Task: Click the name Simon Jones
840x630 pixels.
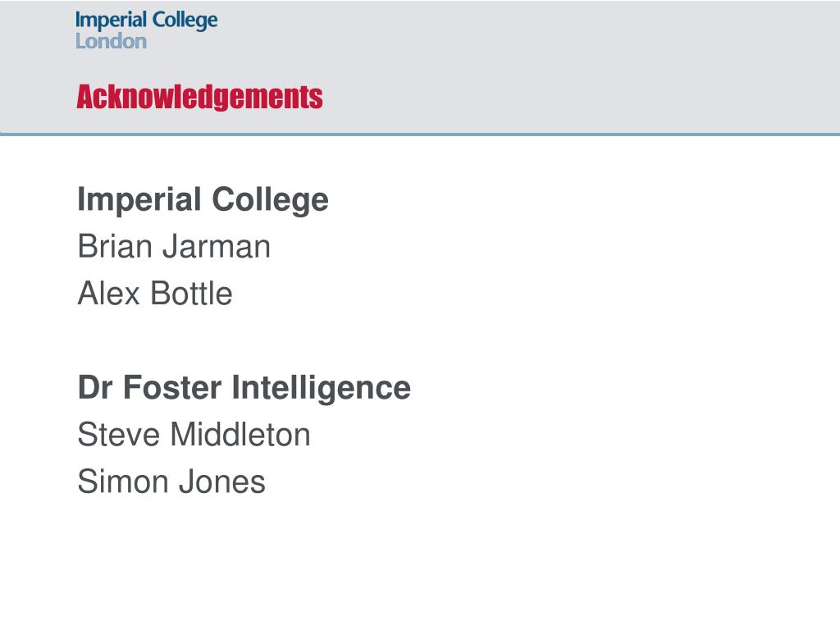Action: pyautogui.click(x=171, y=482)
